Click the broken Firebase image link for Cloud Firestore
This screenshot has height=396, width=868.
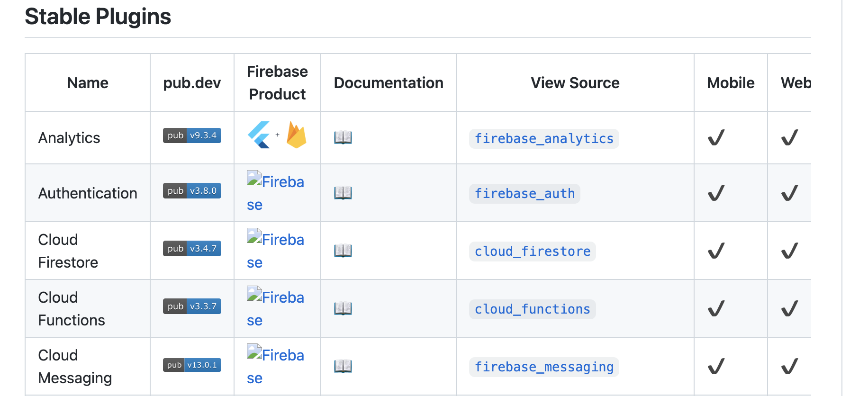coord(275,240)
